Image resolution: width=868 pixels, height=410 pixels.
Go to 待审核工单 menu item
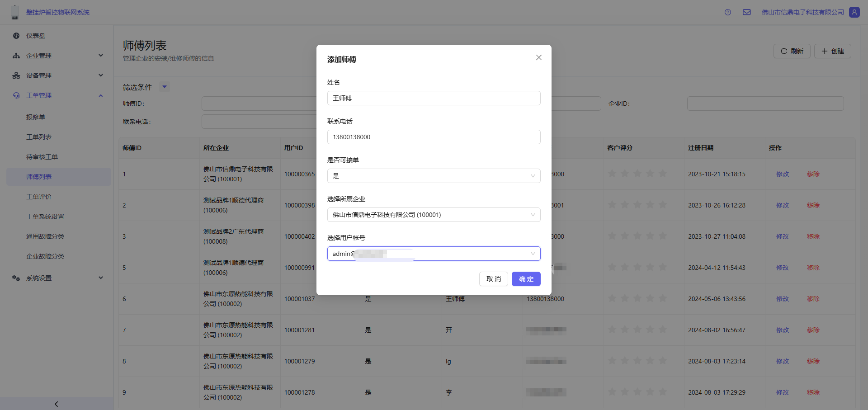(x=42, y=157)
